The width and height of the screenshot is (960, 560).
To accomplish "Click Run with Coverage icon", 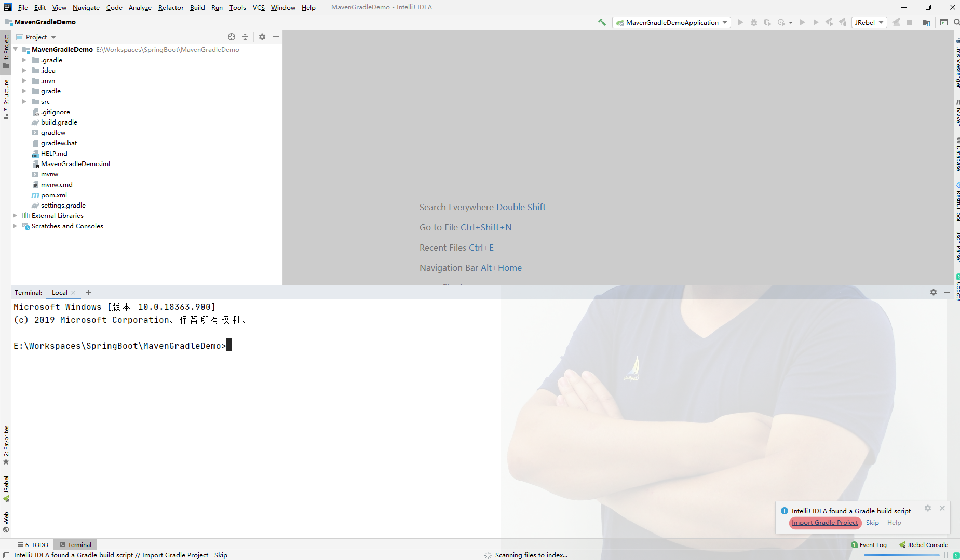I will pos(767,22).
